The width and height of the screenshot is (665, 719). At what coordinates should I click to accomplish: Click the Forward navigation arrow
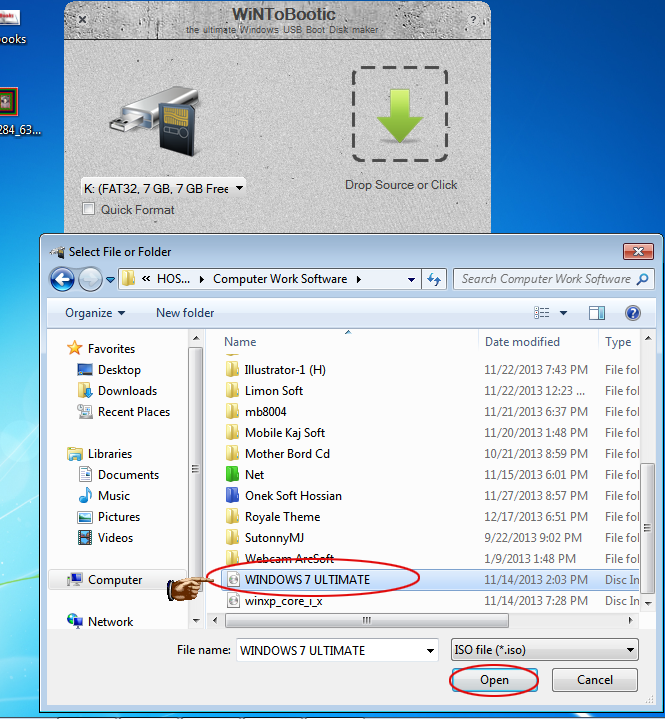[90, 279]
